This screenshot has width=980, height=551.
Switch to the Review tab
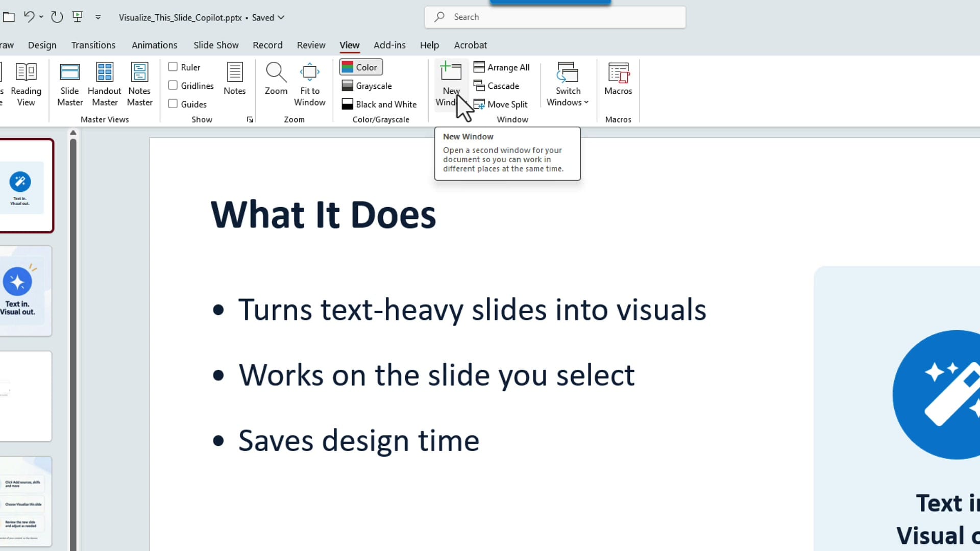[x=311, y=45]
